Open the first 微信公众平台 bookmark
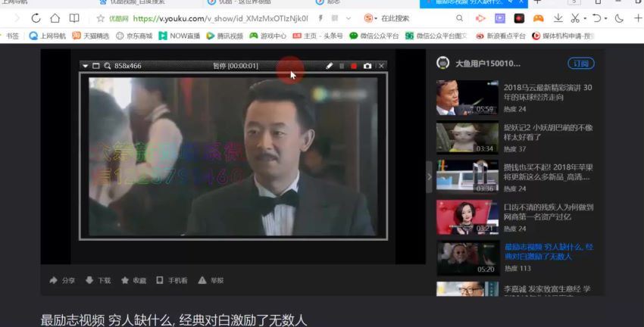The height and width of the screenshot is (327, 644). (374, 36)
